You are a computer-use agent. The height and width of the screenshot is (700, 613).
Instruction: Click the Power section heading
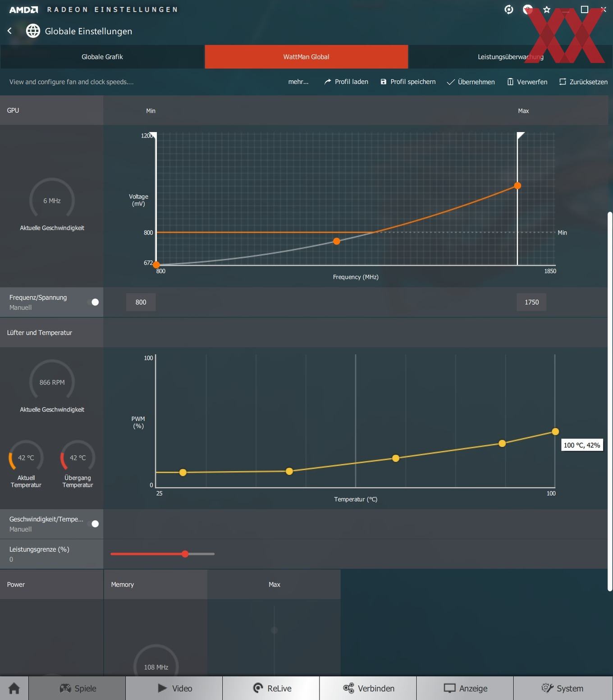pyautogui.click(x=16, y=584)
